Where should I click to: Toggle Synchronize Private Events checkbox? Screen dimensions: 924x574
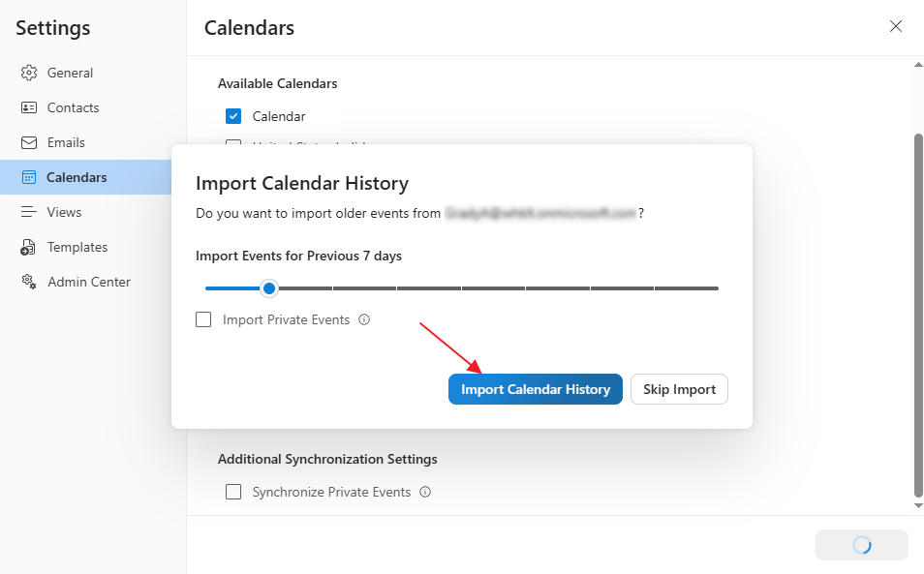[x=233, y=492]
